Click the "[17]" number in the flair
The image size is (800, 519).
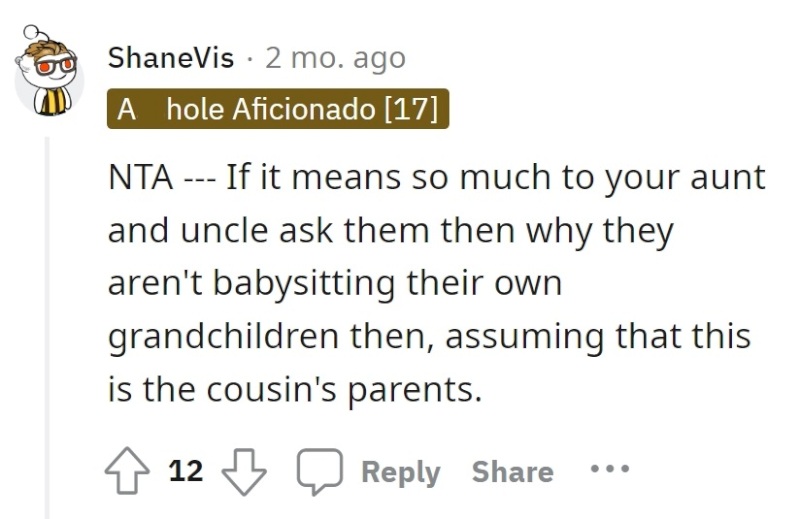click(411, 109)
